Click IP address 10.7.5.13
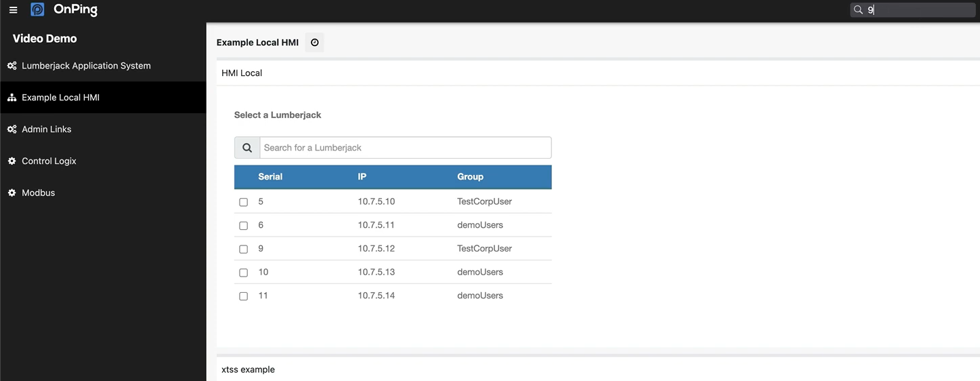Viewport: 980px width, 381px height. [x=377, y=272]
